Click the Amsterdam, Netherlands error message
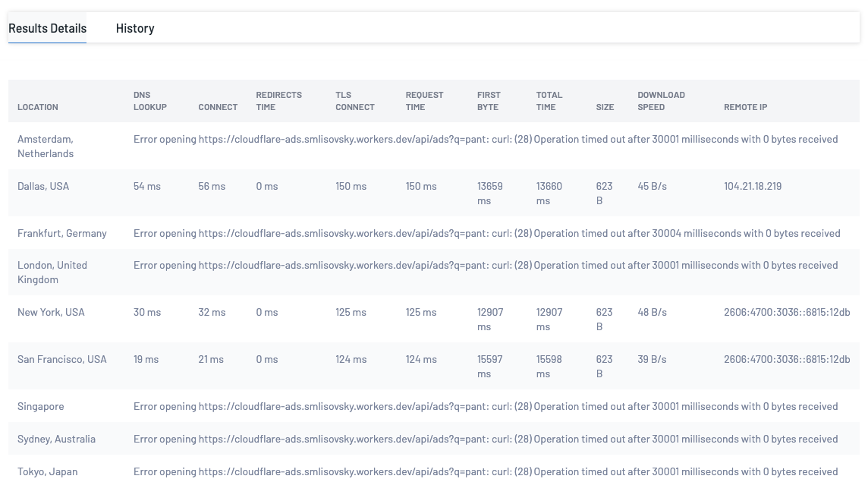The image size is (868, 501). coord(486,139)
